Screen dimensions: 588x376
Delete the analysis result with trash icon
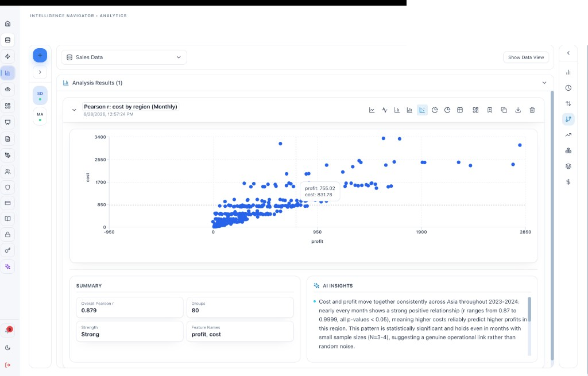point(532,110)
